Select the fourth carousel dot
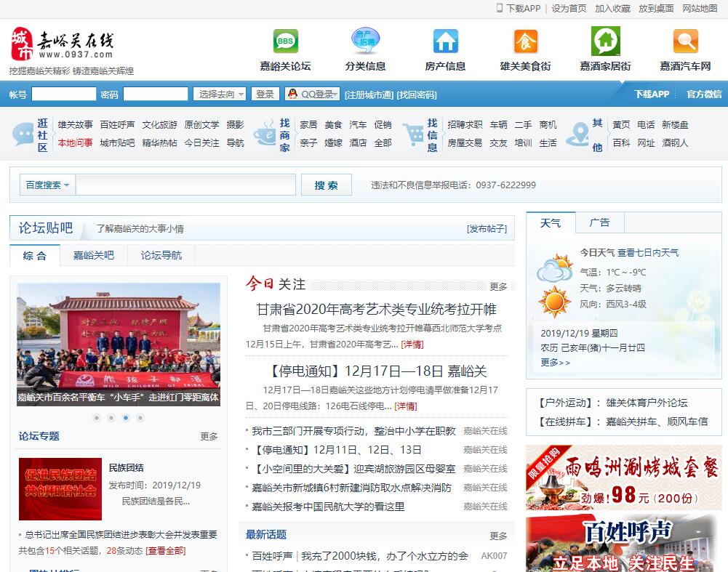The height and width of the screenshot is (572, 728). point(140,418)
